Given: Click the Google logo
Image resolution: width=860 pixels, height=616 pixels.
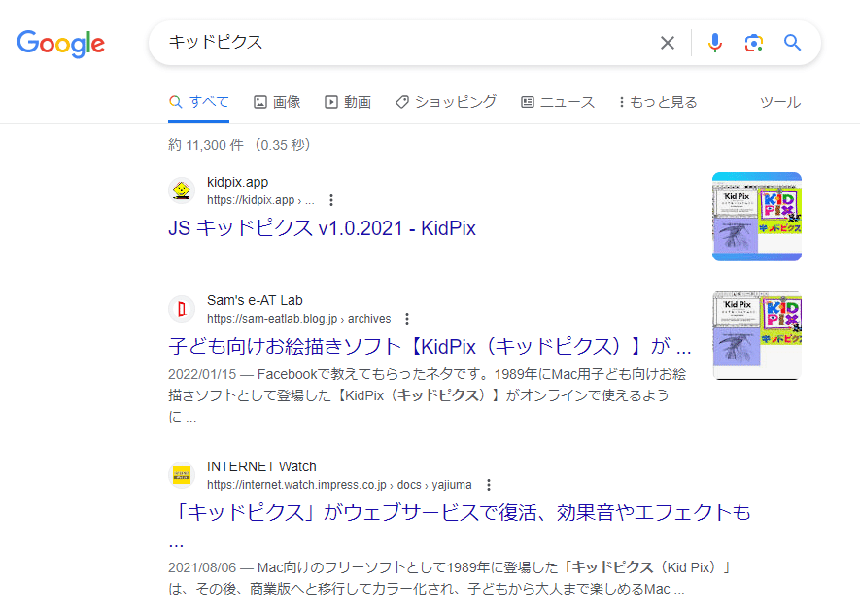Looking at the screenshot, I should click(x=60, y=44).
